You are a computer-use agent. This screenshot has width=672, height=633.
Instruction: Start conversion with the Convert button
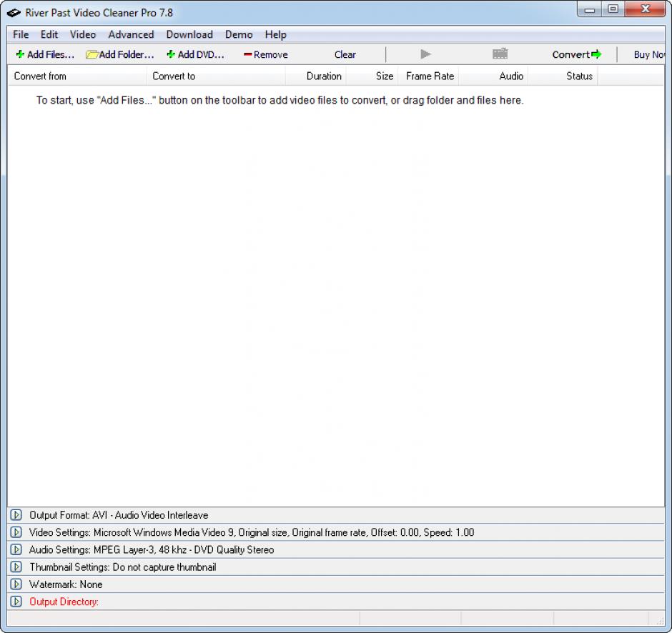tap(577, 54)
